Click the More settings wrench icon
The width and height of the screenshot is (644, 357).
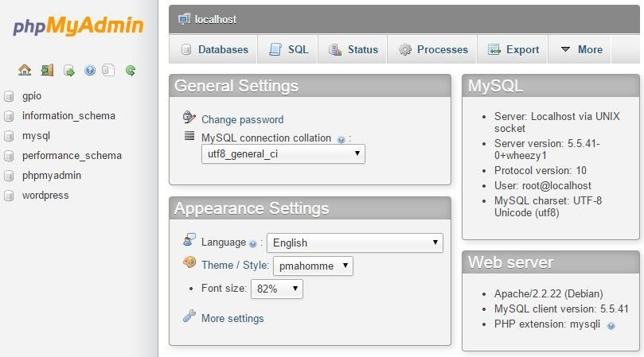[189, 317]
